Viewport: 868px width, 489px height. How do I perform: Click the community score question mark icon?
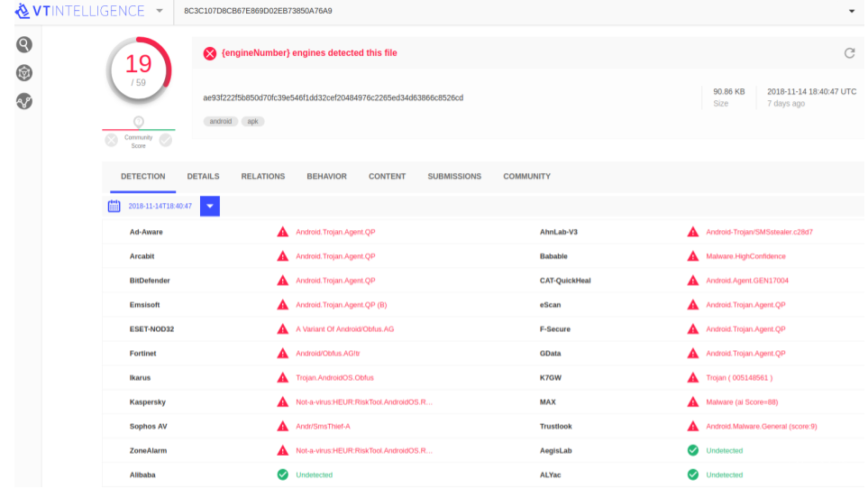[139, 122]
